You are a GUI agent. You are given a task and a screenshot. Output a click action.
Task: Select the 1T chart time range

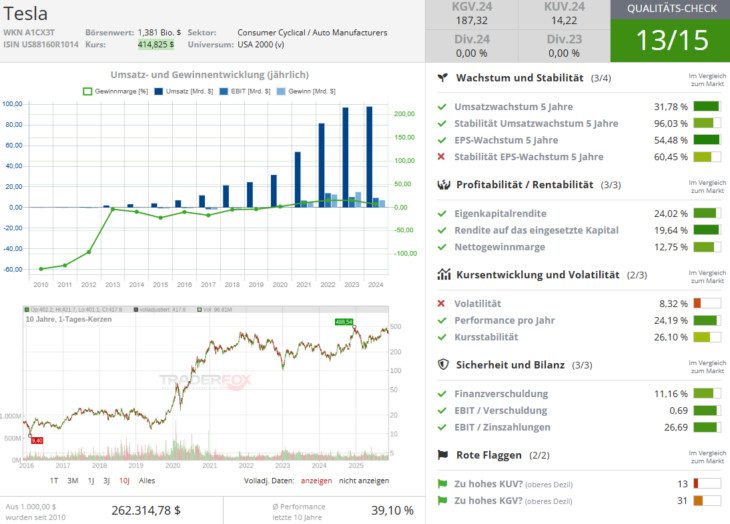54,480
